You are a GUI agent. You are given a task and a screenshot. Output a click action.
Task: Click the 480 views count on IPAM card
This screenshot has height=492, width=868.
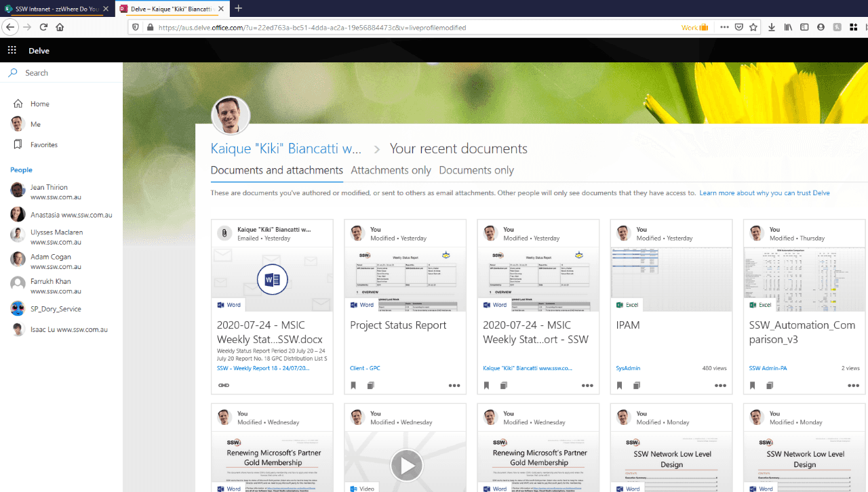tap(714, 368)
